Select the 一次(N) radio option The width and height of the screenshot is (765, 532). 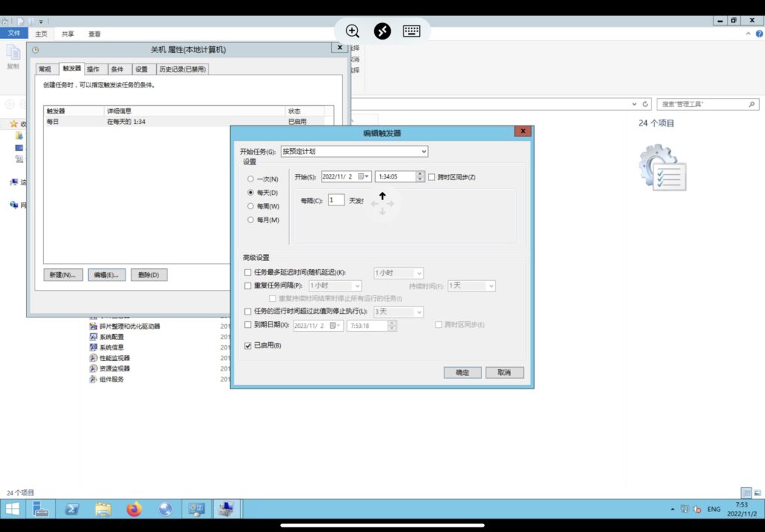click(x=251, y=179)
